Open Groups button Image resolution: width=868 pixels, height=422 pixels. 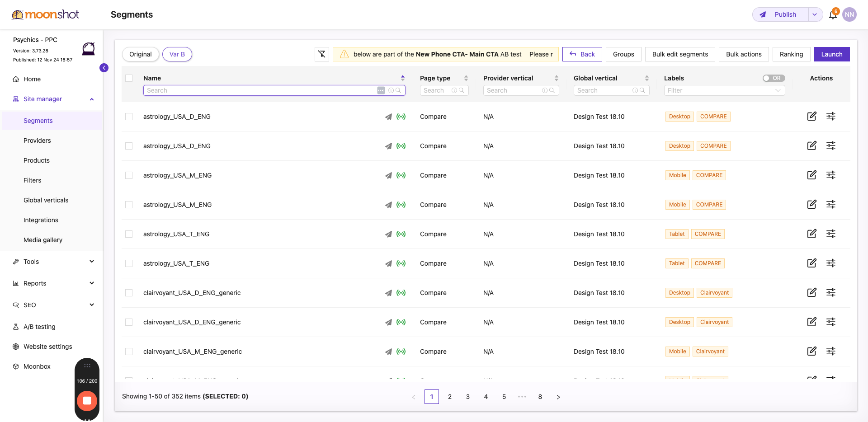[x=623, y=54]
